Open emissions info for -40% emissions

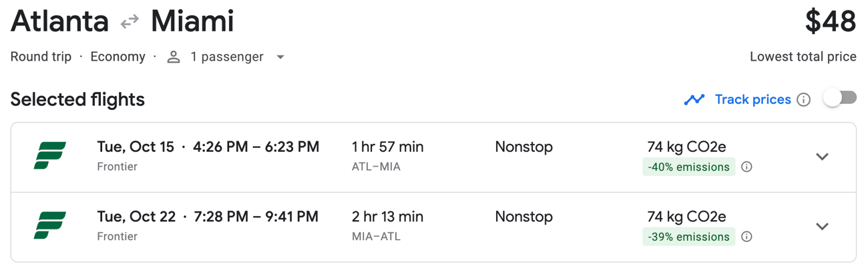pos(747,167)
